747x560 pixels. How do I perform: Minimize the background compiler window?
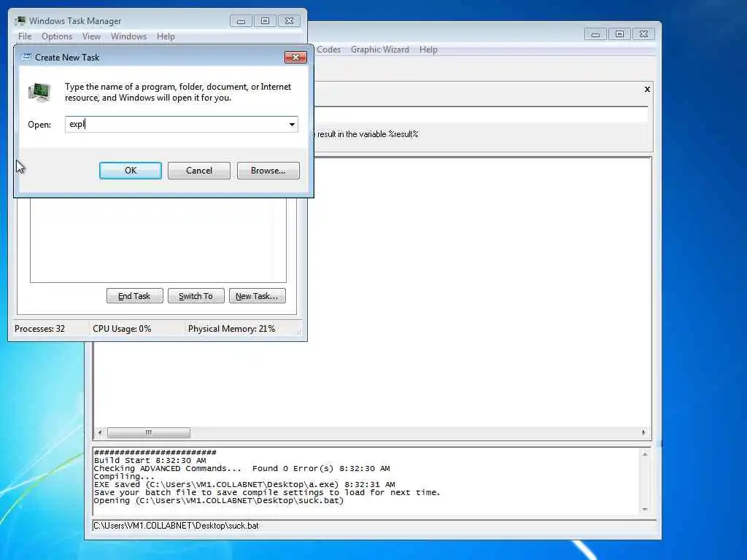595,34
